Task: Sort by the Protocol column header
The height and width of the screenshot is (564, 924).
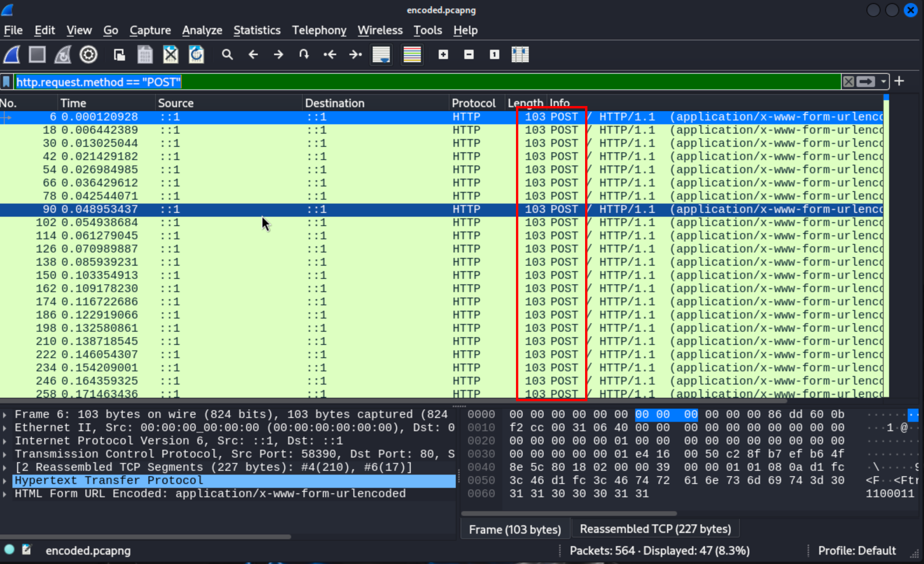Action: 477,103
